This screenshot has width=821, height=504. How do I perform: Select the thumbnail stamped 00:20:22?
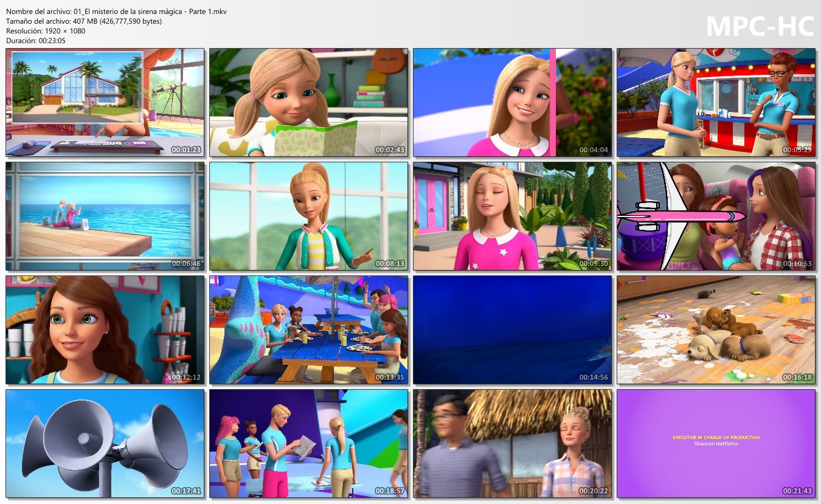click(513, 444)
